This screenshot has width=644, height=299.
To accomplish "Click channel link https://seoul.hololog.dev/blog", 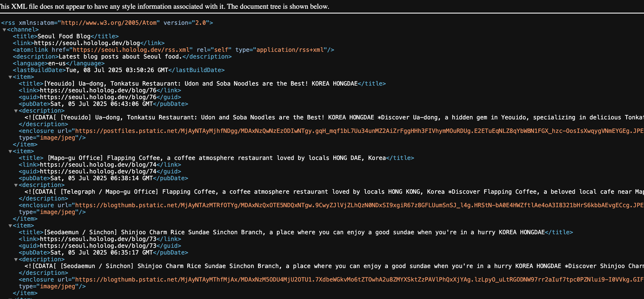I will [x=87, y=43].
